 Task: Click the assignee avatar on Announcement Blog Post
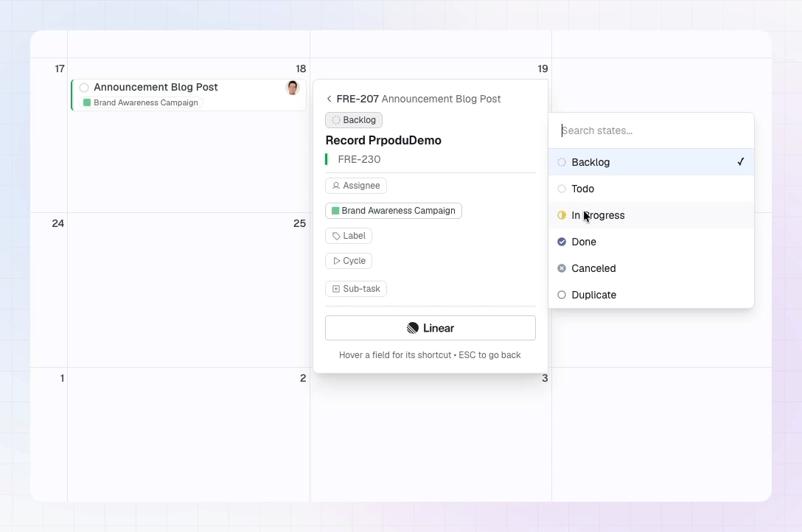coord(293,88)
